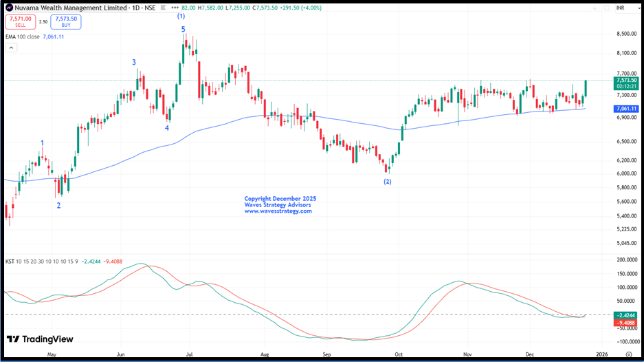644x362 pixels.
Task: Open the three-dots more menu in the legend
Action: (x=175, y=8)
